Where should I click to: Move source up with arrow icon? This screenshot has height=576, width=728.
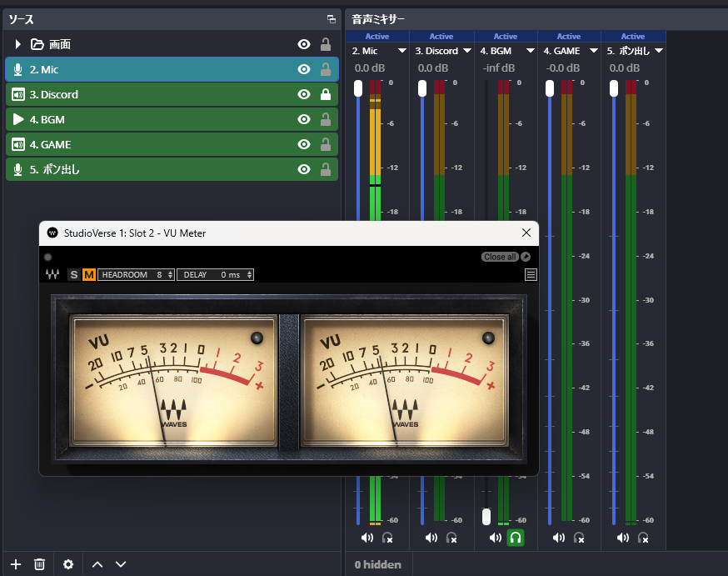coord(97,564)
